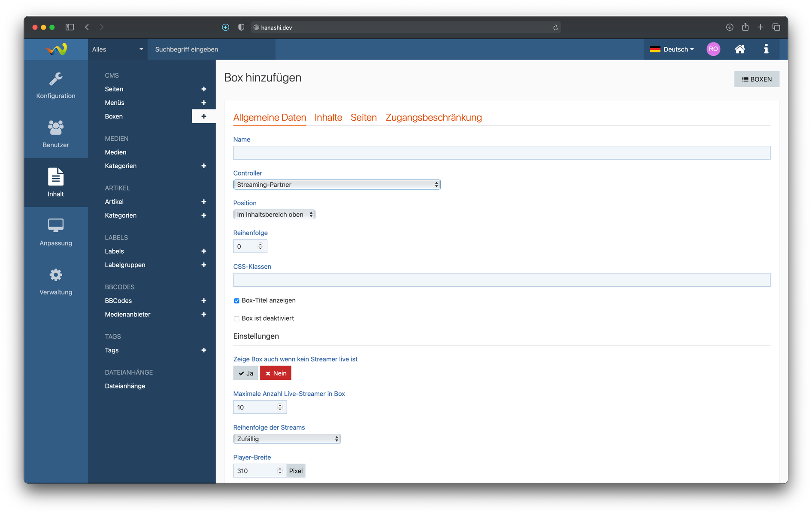Click plus icon next to Seiten

[203, 89]
